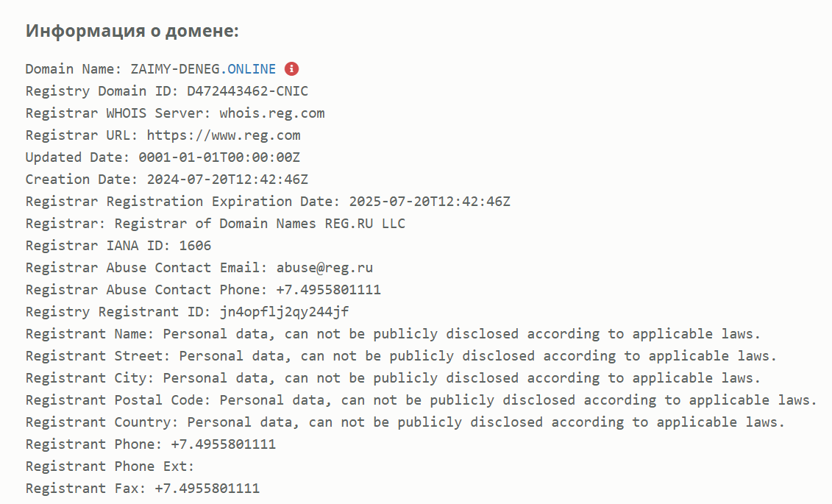Click the Registry Domain ID D472443462-CNIC

point(247,91)
